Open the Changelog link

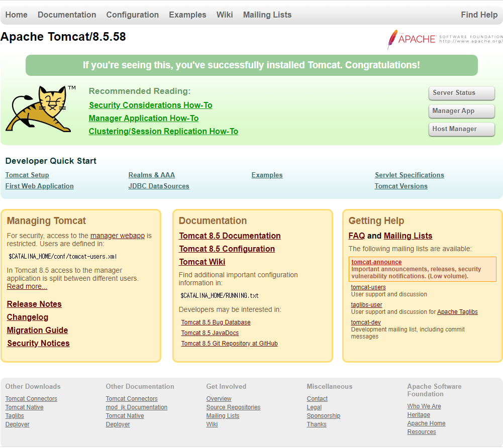click(x=28, y=317)
